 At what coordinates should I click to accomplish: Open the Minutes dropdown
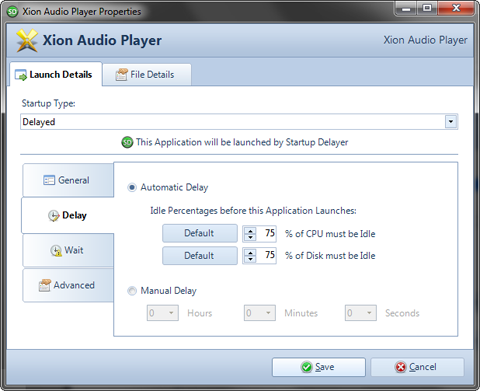point(260,313)
